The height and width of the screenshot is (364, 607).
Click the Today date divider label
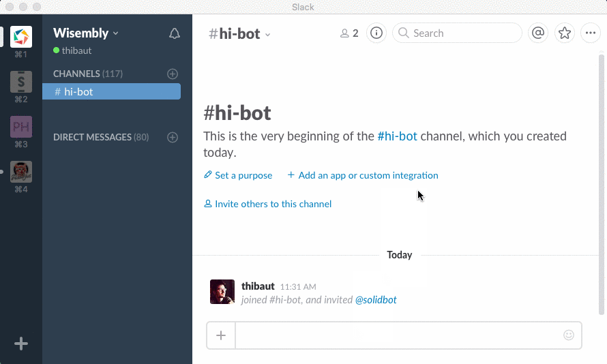click(x=400, y=255)
